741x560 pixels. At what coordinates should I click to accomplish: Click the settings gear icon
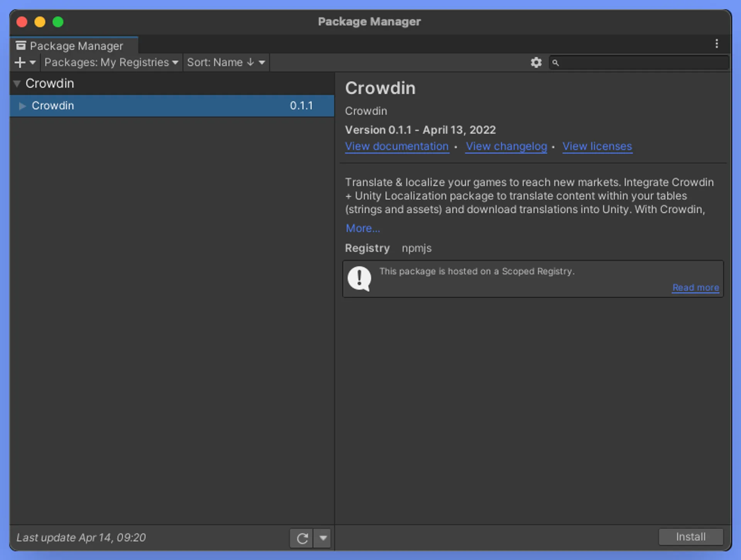click(x=536, y=62)
